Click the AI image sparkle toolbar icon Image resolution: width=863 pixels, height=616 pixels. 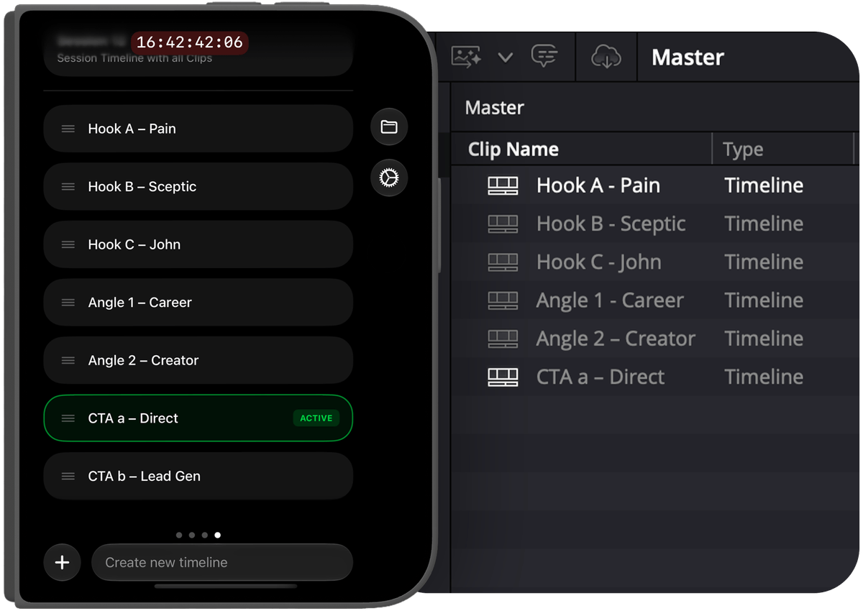(466, 57)
